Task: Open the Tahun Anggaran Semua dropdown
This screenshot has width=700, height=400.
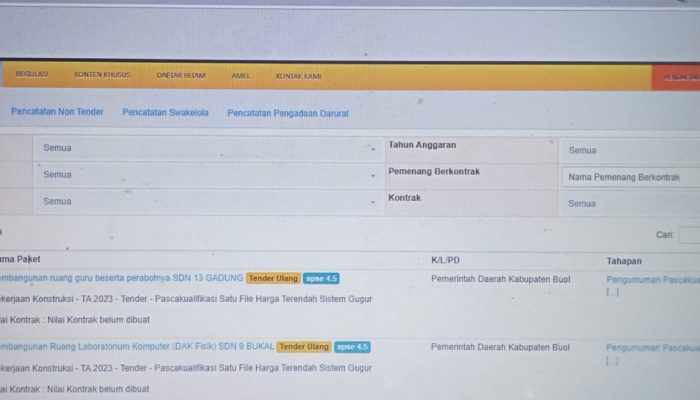Action: 629,150
